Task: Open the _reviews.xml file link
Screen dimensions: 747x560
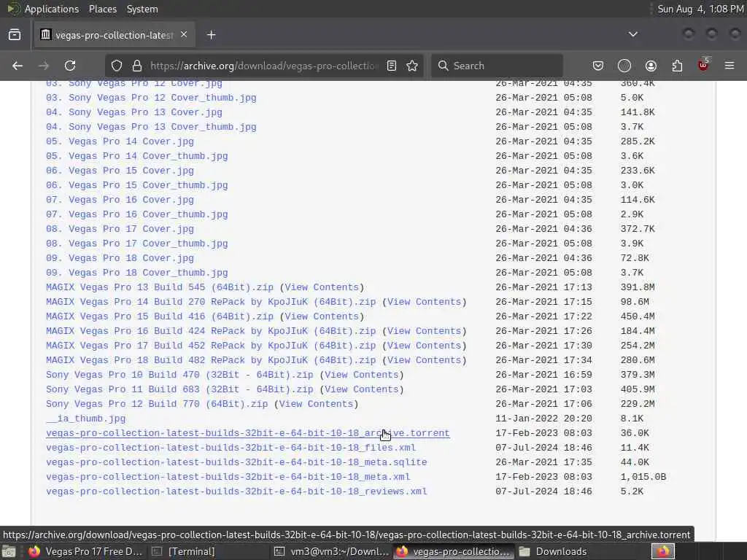Action: (236, 491)
